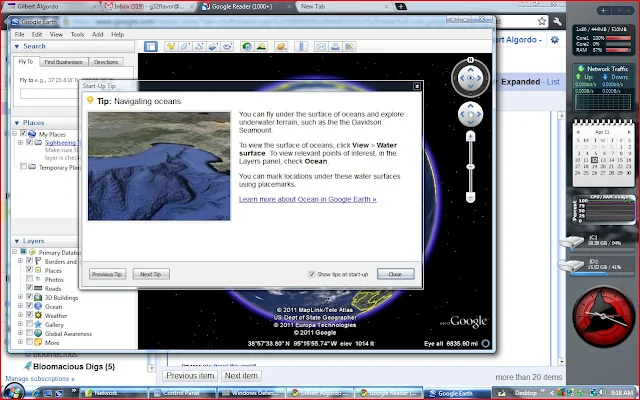This screenshot has width=640, height=400.
Task: Open the View menu
Action: (x=56, y=34)
